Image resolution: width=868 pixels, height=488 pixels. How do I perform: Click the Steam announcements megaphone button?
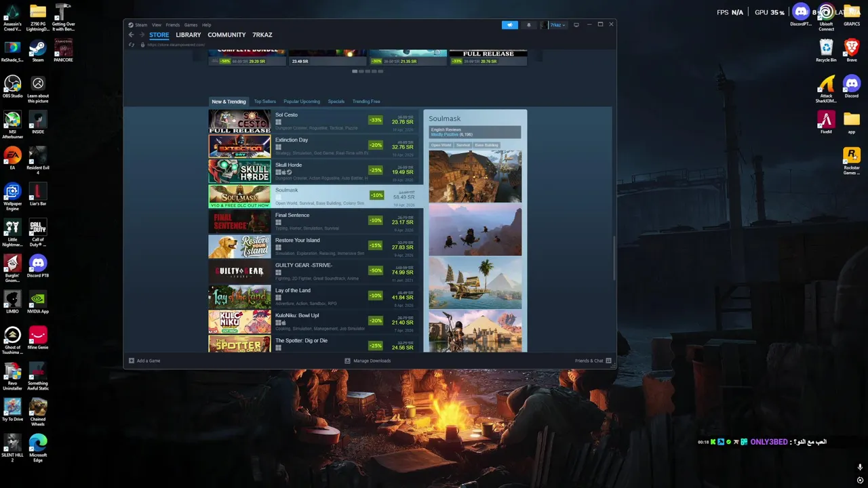click(x=510, y=25)
